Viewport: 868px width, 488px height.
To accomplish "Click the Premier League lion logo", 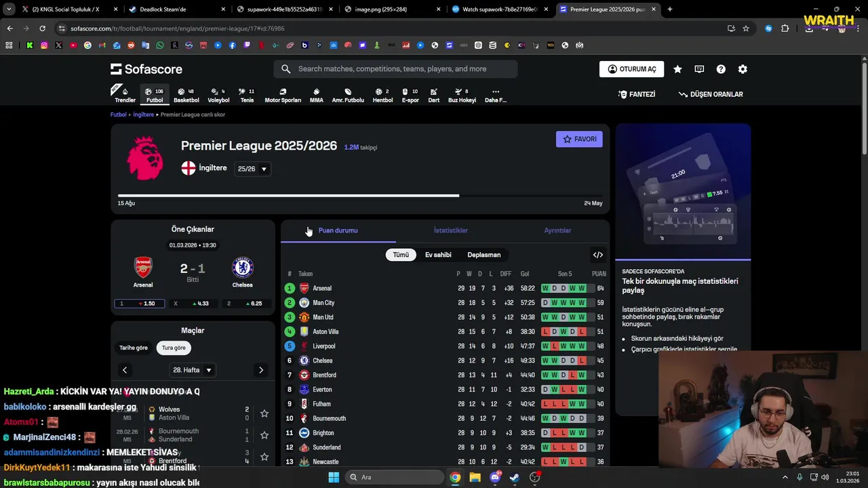I will pos(144,157).
